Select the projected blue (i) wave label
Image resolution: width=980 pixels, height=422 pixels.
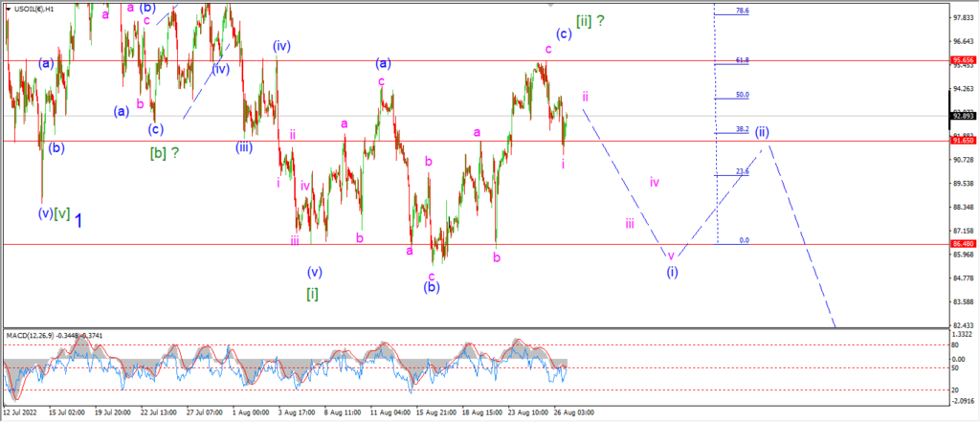[672, 272]
